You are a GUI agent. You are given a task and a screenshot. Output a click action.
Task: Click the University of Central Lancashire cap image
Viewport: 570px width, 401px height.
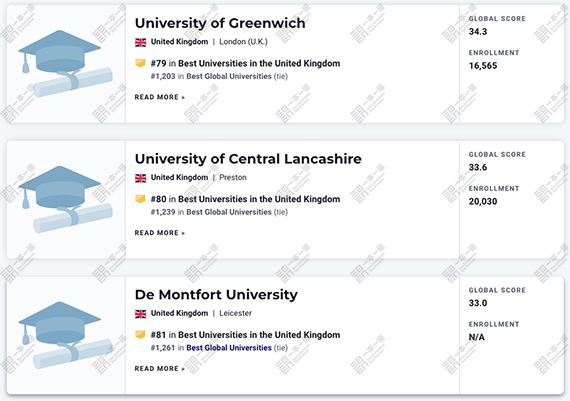[65, 199]
